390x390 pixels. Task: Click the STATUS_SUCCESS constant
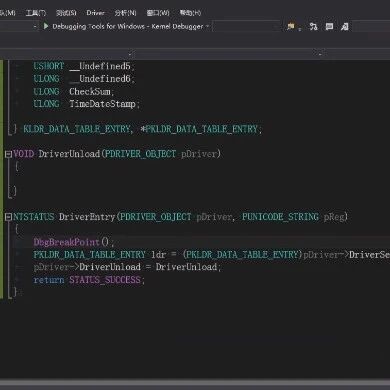(x=105, y=280)
